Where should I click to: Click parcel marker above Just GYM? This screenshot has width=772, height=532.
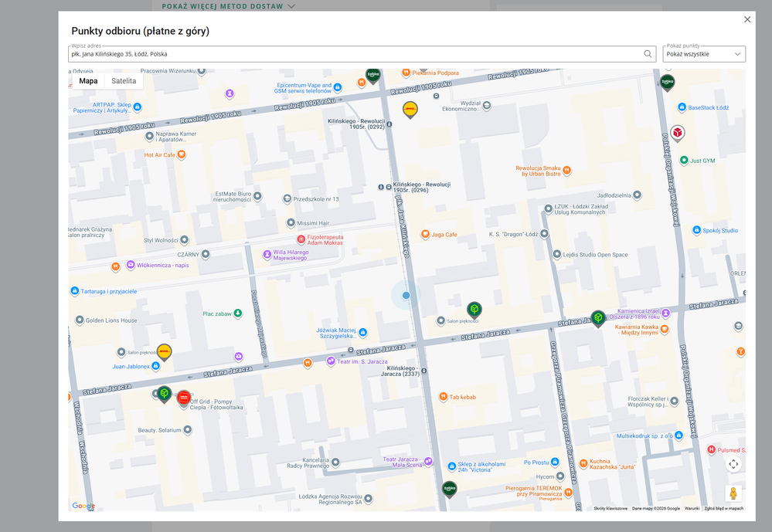pos(678,134)
